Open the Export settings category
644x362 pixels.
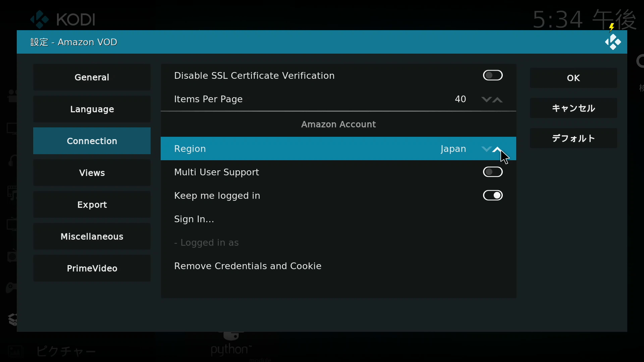[92, 204]
